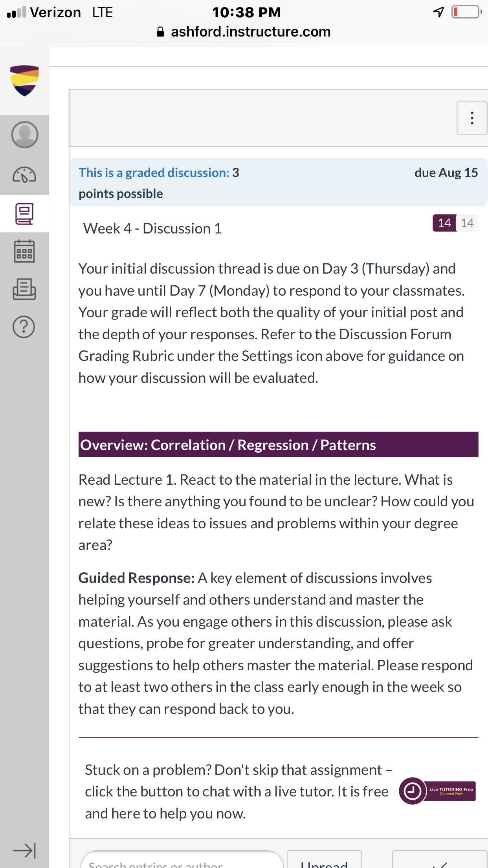The image size is (488, 868).
Task: Click the graded discussion label link
Action: pos(154,173)
